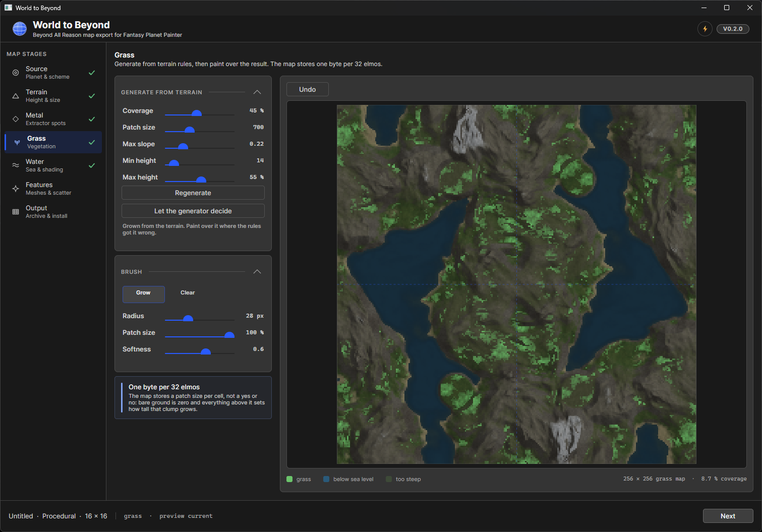
Task: Click the One byte per 32 elmos heading
Action: click(164, 387)
